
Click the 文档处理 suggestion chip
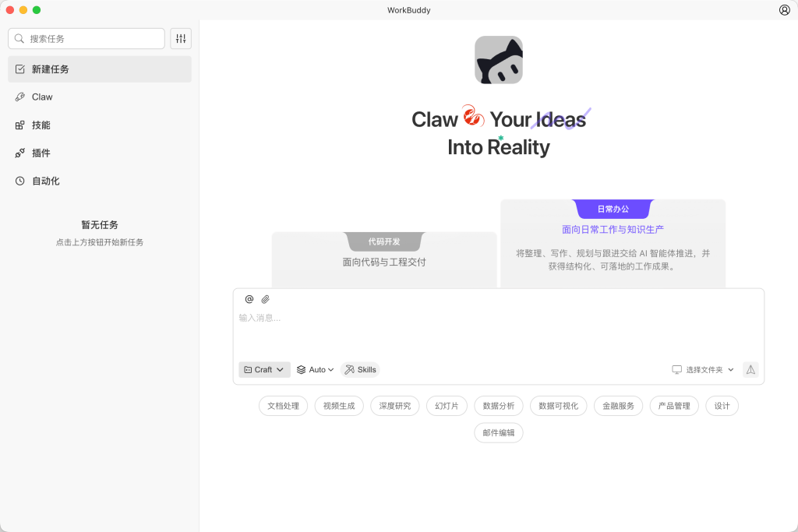coord(283,406)
